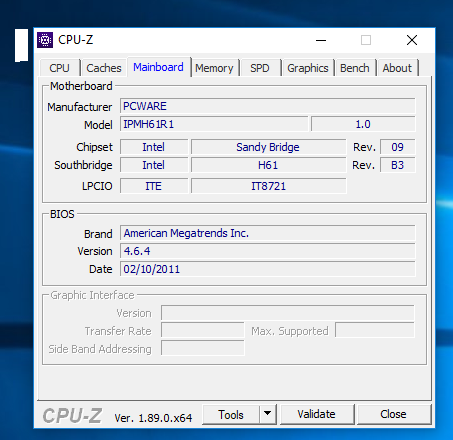Screen dimensions: 453x440
Task: Select the model value IPMH61R1
Action: point(214,124)
